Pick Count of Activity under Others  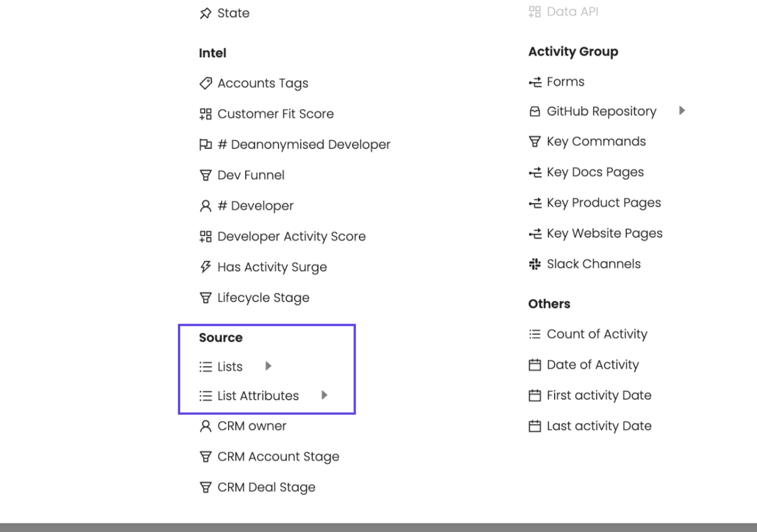(597, 334)
